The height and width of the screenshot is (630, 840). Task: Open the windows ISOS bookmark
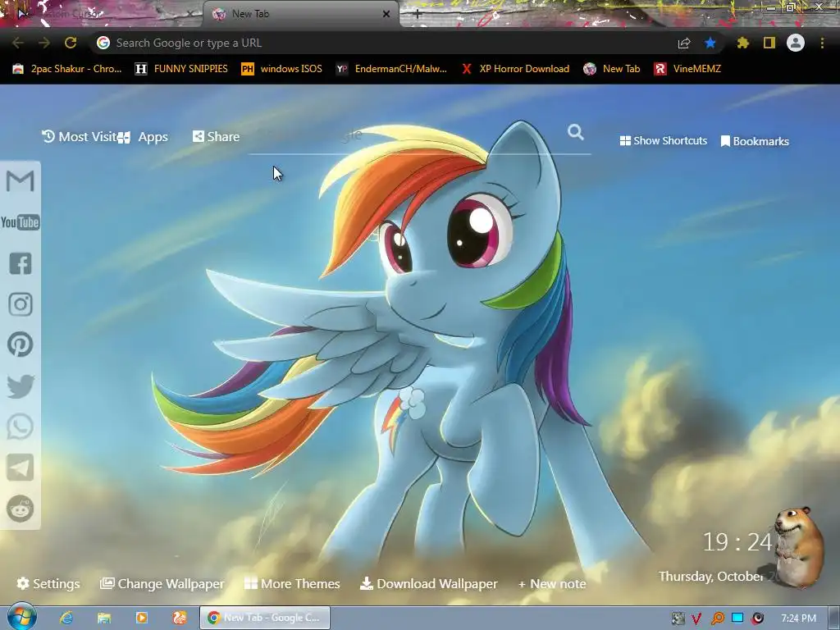click(282, 69)
